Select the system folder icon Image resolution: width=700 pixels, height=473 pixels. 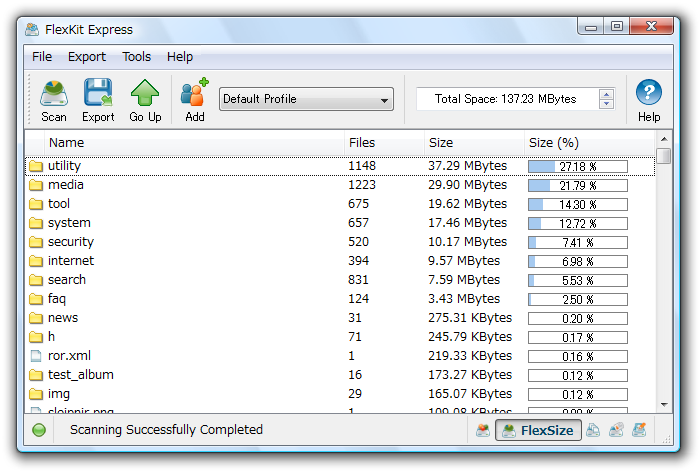point(36,223)
